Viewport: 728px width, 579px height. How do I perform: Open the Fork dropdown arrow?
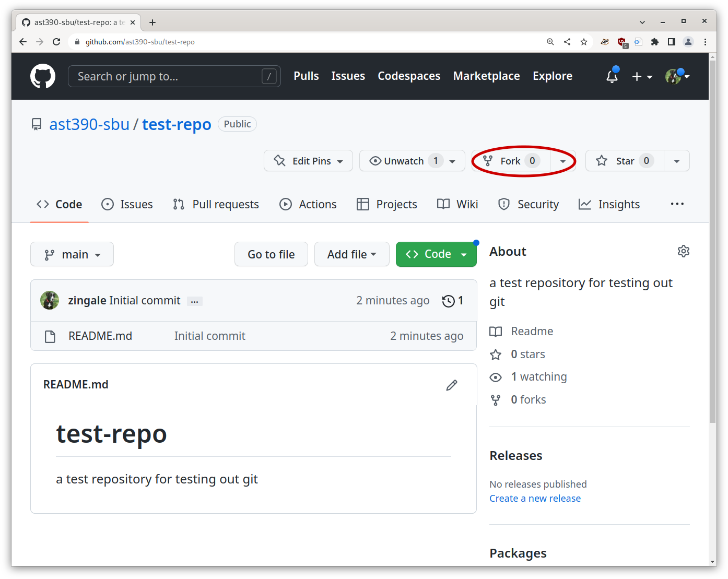click(x=563, y=161)
